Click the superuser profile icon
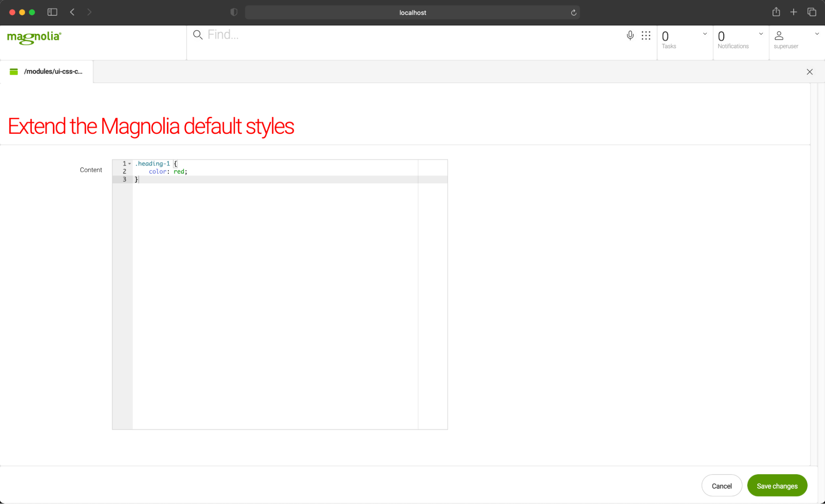The height and width of the screenshot is (504, 825). [x=780, y=35]
